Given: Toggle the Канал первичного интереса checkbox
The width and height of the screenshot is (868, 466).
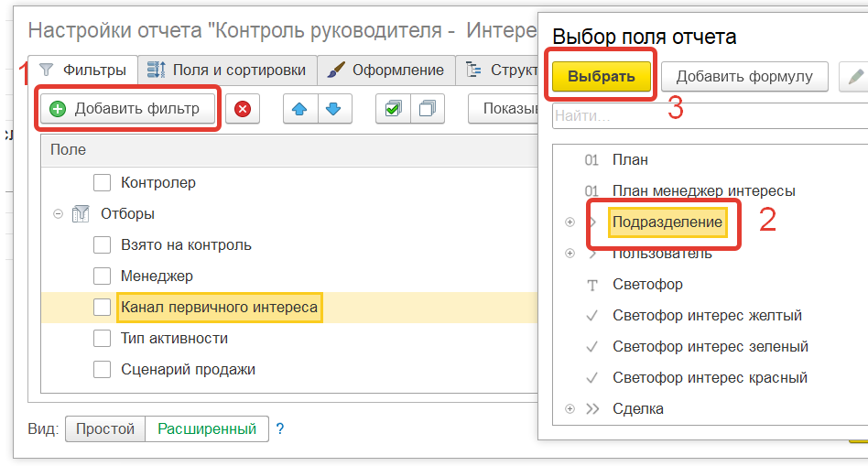Looking at the screenshot, I should (103, 308).
